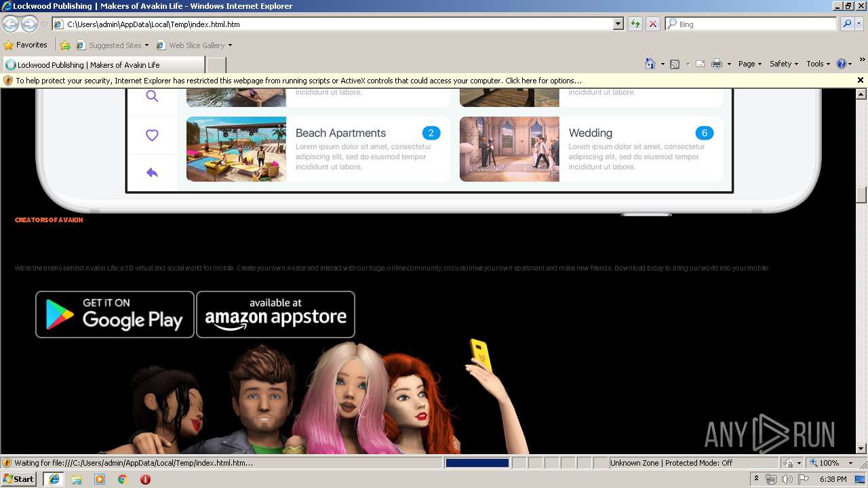Click the vertical scrollbar up arrow

861,94
